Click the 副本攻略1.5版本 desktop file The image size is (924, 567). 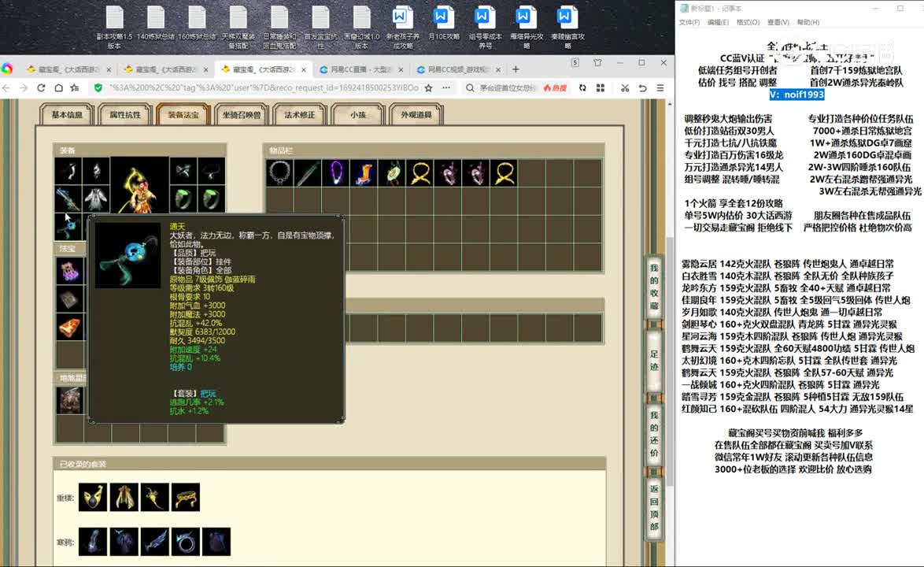(115, 27)
